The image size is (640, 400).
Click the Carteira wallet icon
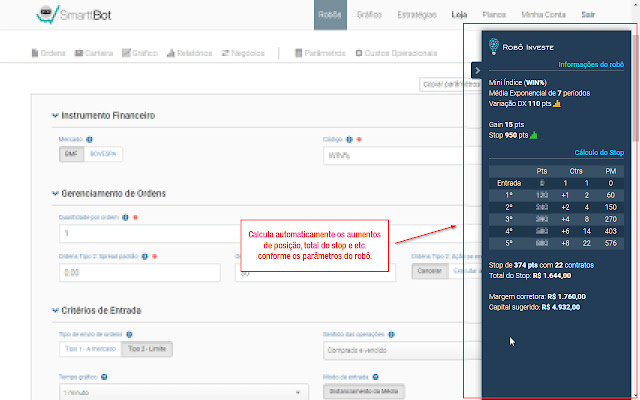(79, 53)
